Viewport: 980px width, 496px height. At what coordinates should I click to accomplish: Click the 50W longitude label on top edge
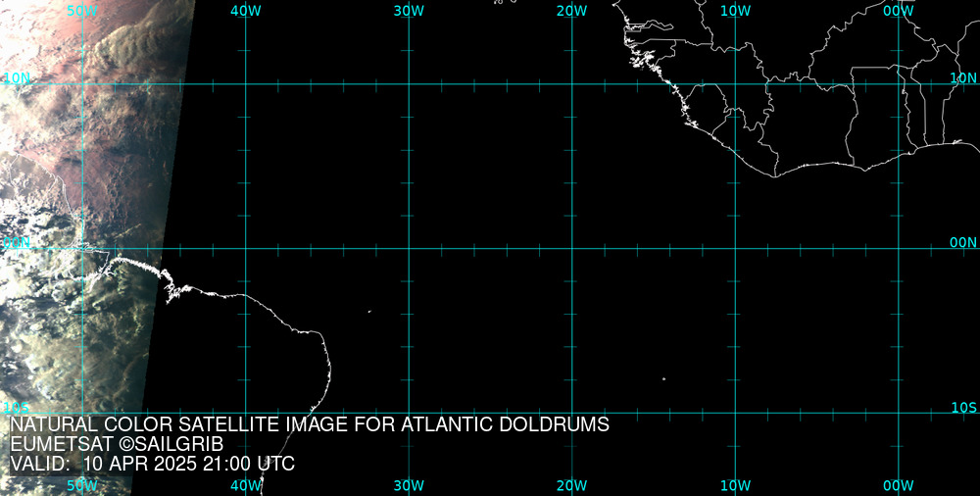pos(82,11)
